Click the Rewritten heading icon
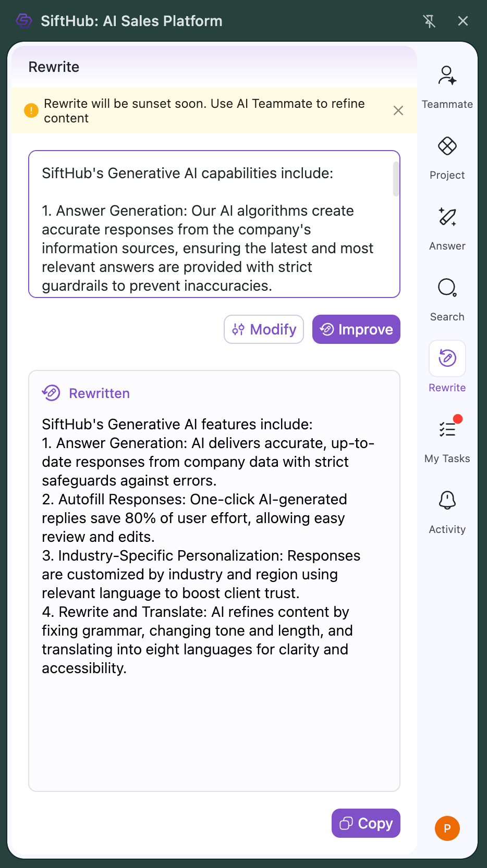487x868 pixels. click(x=51, y=393)
